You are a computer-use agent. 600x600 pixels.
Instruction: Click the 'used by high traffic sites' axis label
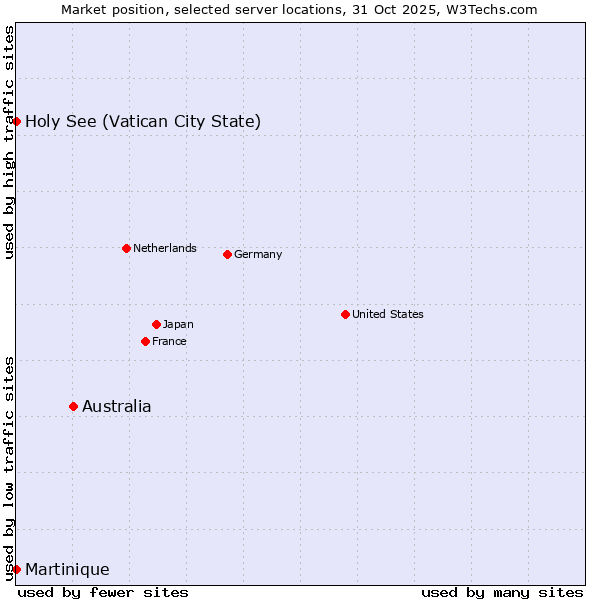tap(9, 142)
